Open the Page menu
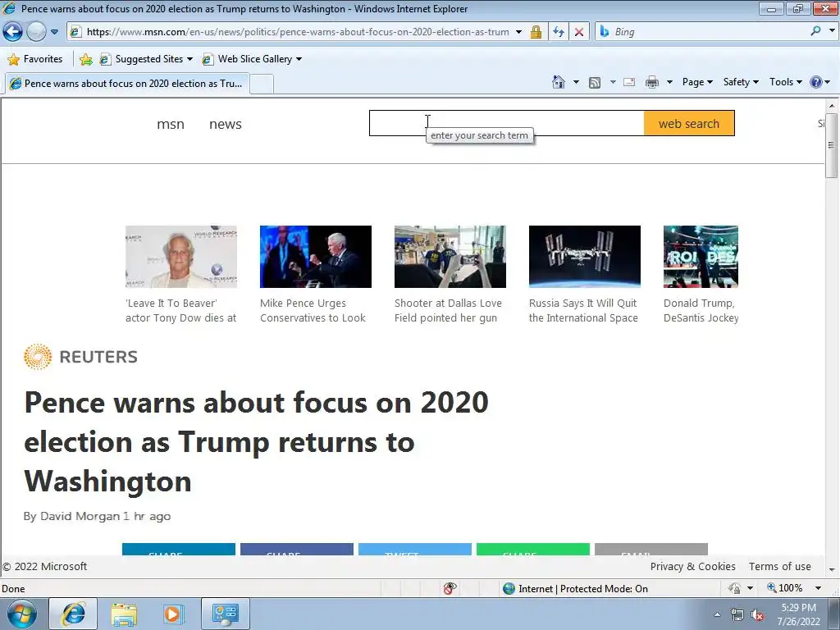The height and width of the screenshot is (630, 840). [x=697, y=82]
